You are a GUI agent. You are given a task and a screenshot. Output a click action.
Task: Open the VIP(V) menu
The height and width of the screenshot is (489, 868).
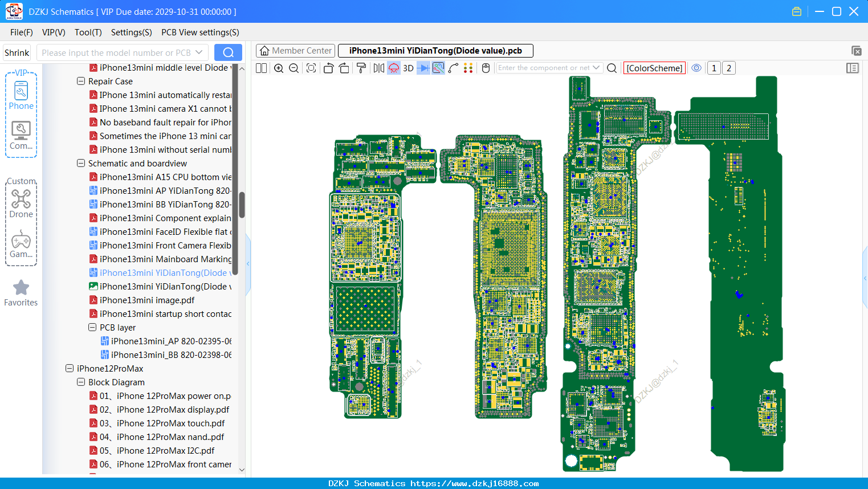click(x=54, y=32)
